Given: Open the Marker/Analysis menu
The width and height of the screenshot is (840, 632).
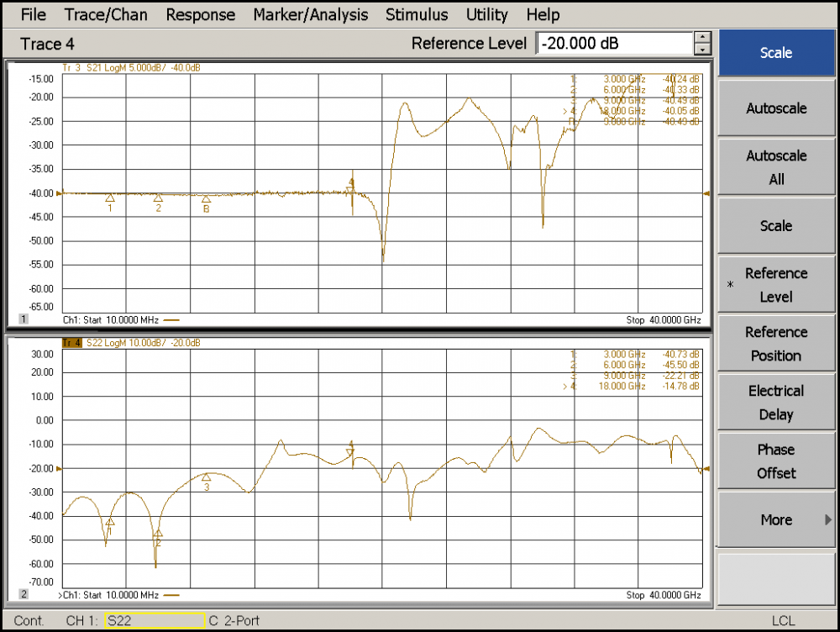Looking at the screenshot, I should pos(310,14).
